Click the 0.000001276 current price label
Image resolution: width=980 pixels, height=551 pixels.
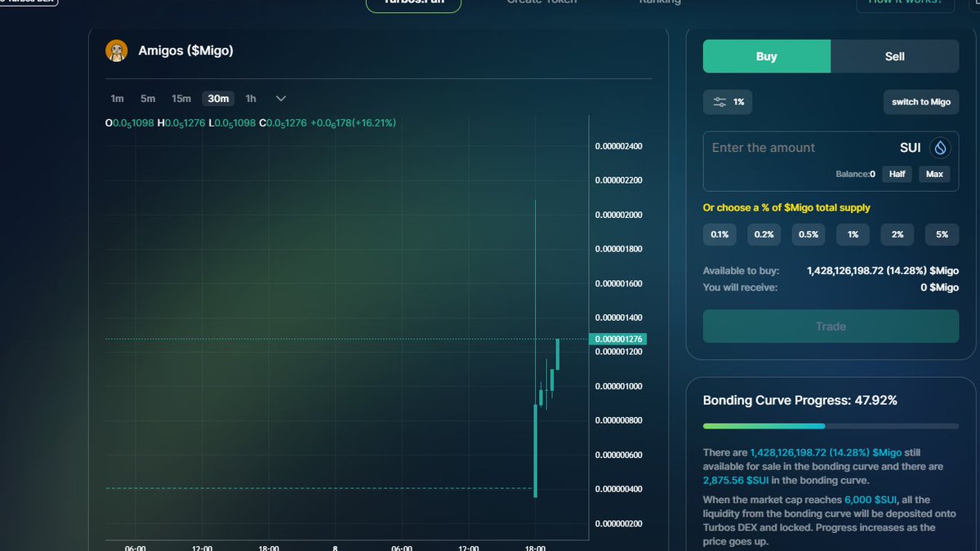click(x=618, y=339)
